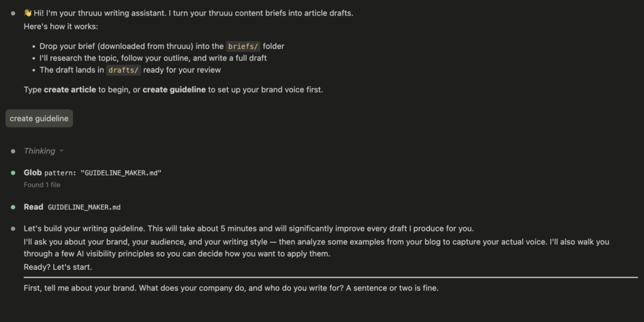Screen dimensions: 644x322
Task: Select the "create guideline" user message bubble
Action: pyautogui.click(x=39, y=118)
